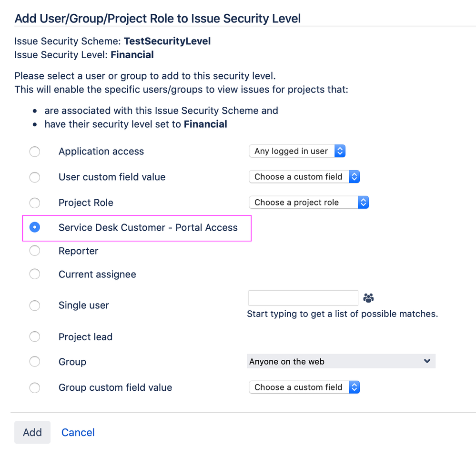Open the user picker icon beside Single user
476x458 pixels.
pos(368,298)
